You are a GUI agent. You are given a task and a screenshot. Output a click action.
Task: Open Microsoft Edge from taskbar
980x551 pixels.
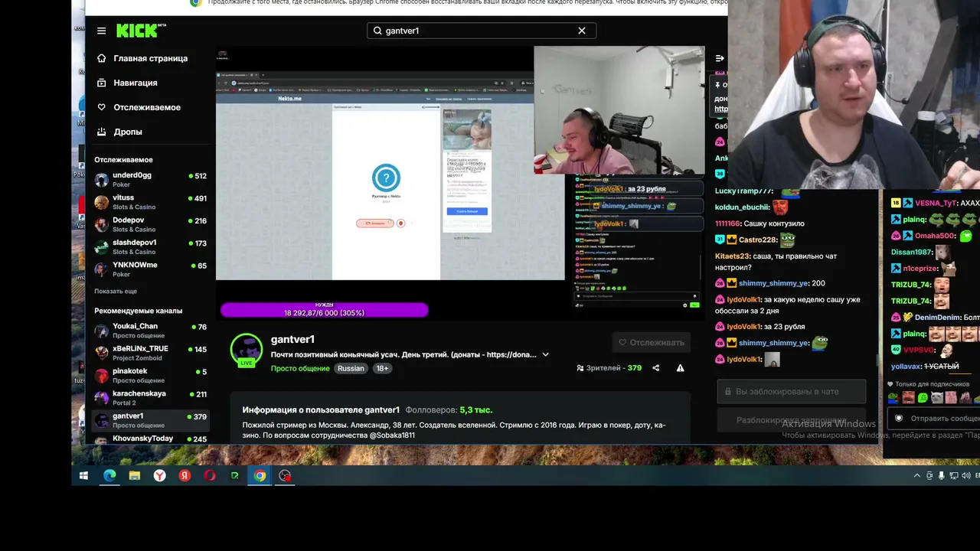click(109, 476)
